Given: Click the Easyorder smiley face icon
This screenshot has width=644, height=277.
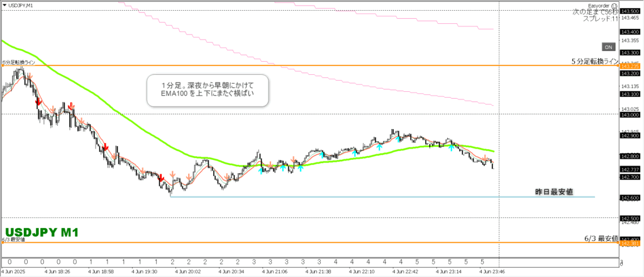Looking at the screenshot, I should coord(614,5).
